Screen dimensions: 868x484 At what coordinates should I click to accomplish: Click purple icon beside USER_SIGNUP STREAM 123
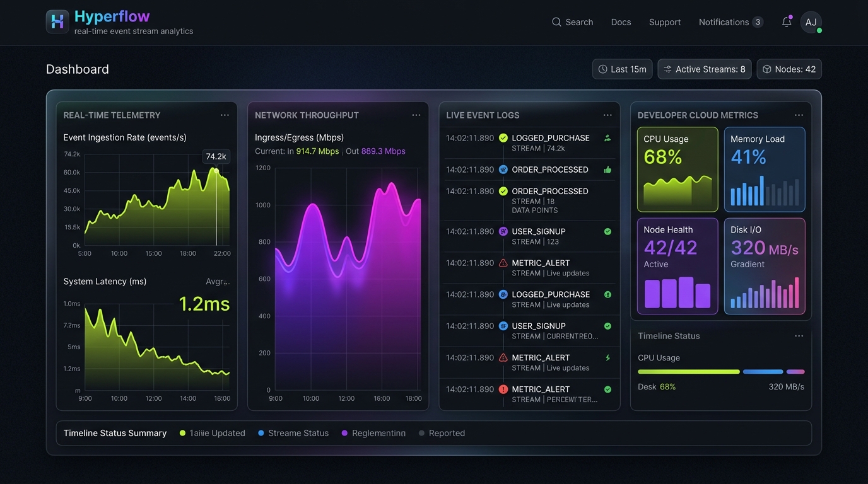click(503, 231)
